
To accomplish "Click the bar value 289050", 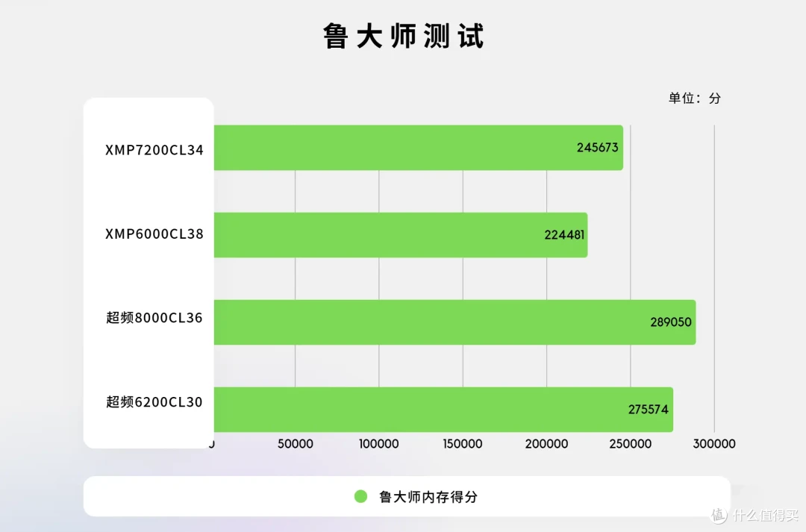I will pyautogui.click(x=671, y=322).
